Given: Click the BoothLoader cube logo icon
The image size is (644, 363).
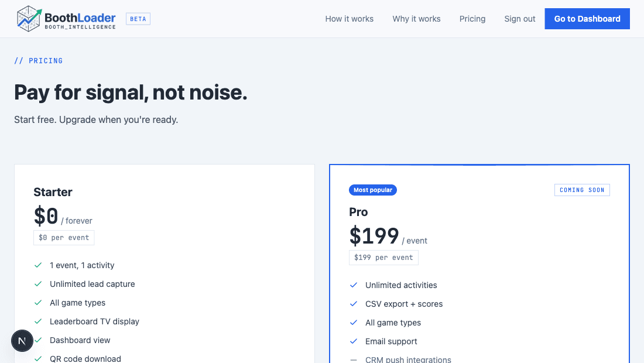Looking at the screenshot, I should click(x=29, y=19).
